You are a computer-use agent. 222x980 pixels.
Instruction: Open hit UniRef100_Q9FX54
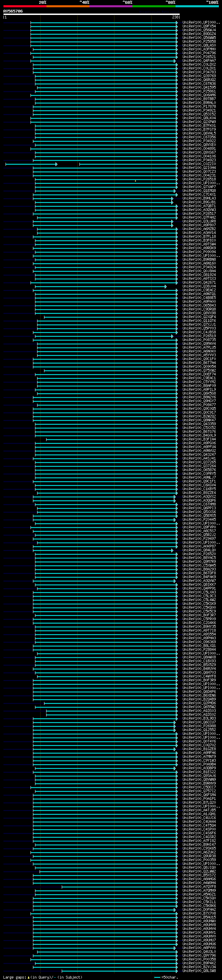coord(199,26)
